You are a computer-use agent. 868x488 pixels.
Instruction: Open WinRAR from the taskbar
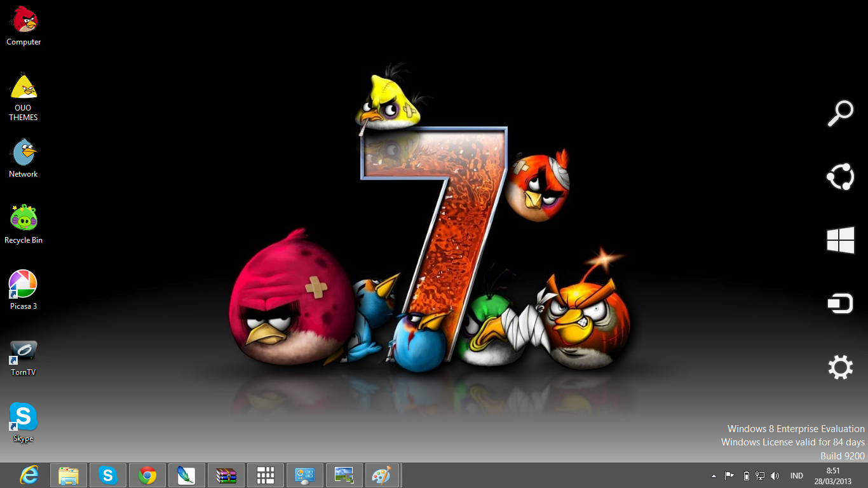pyautogui.click(x=226, y=475)
